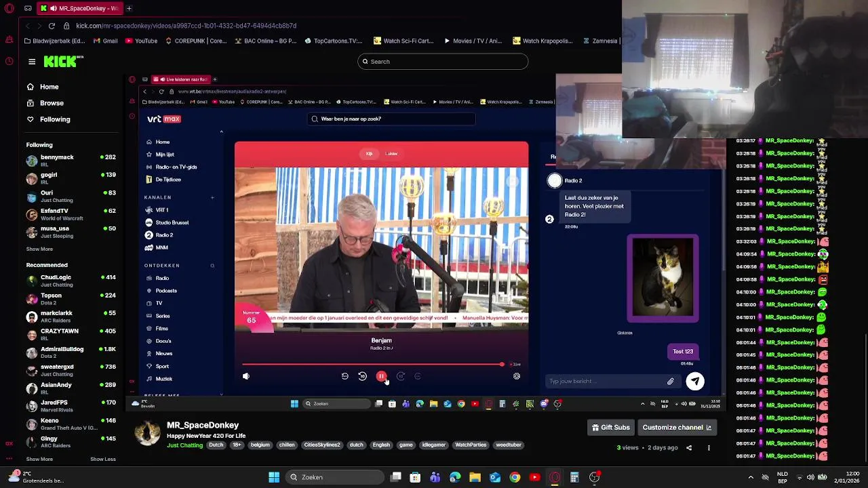Open Podcasts in VRT MAX Ontdekken
The image size is (868, 488).
pyautogui.click(x=166, y=291)
